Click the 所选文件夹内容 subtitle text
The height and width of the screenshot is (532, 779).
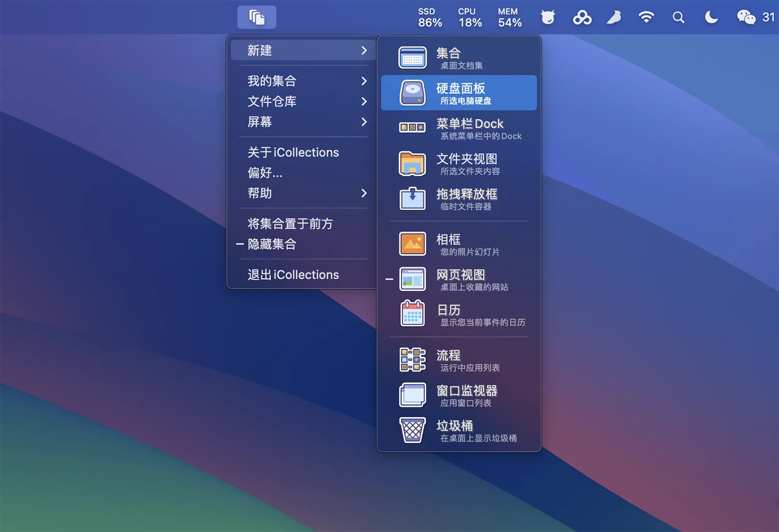(x=470, y=171)
